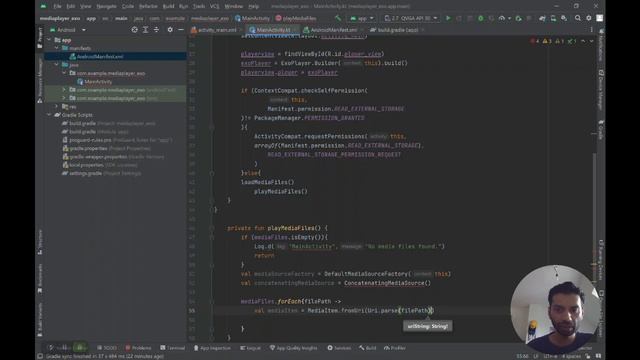This screenshot has width=640, height=360.
Task: Click Android Studio logo icon in title bar
Action: 43,6
